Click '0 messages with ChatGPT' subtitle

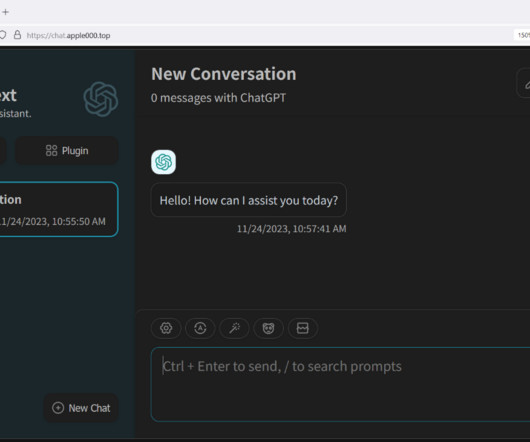click(218, 98)
